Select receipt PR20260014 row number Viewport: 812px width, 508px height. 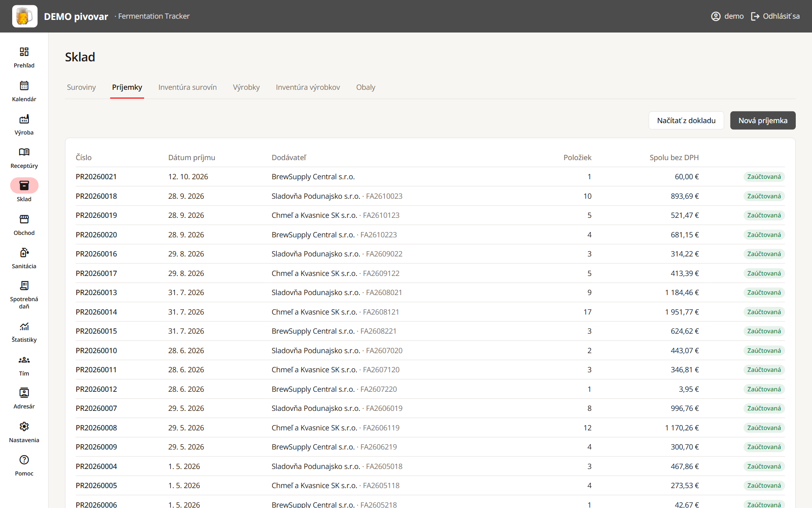(96, 312)
